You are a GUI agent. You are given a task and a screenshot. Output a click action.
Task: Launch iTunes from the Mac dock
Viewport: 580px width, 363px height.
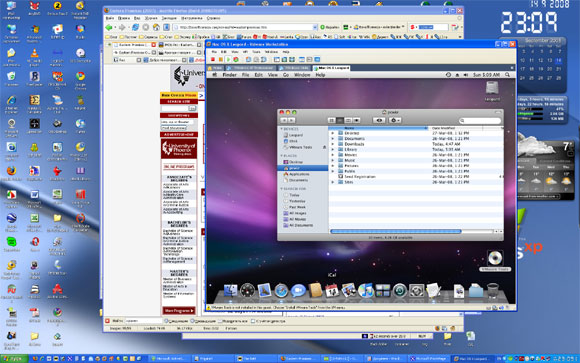(365, 291)
